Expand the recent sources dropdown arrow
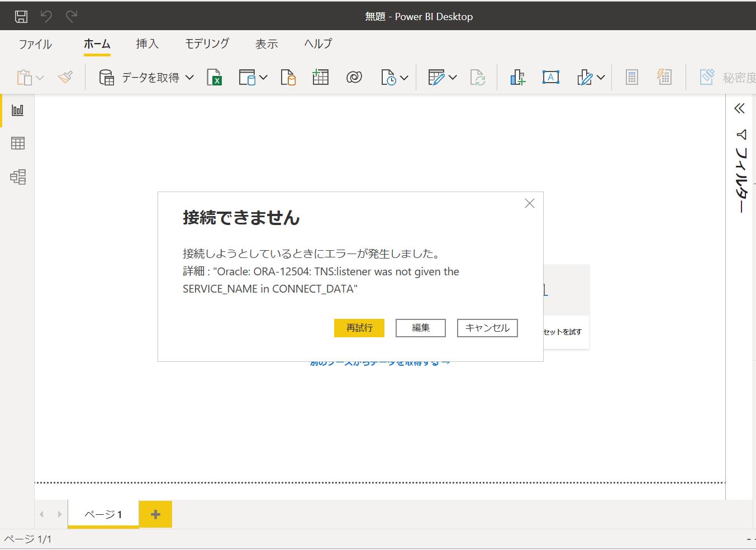 click(x=404, y=78)
